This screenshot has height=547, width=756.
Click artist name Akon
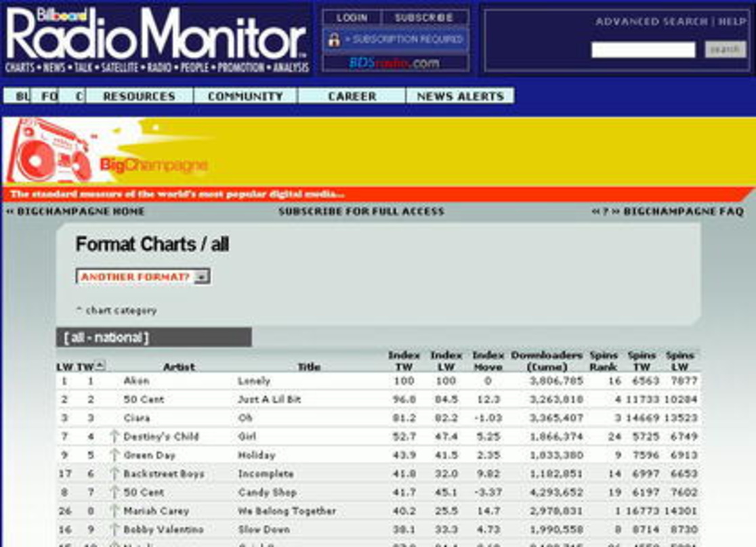pos(136,380)
